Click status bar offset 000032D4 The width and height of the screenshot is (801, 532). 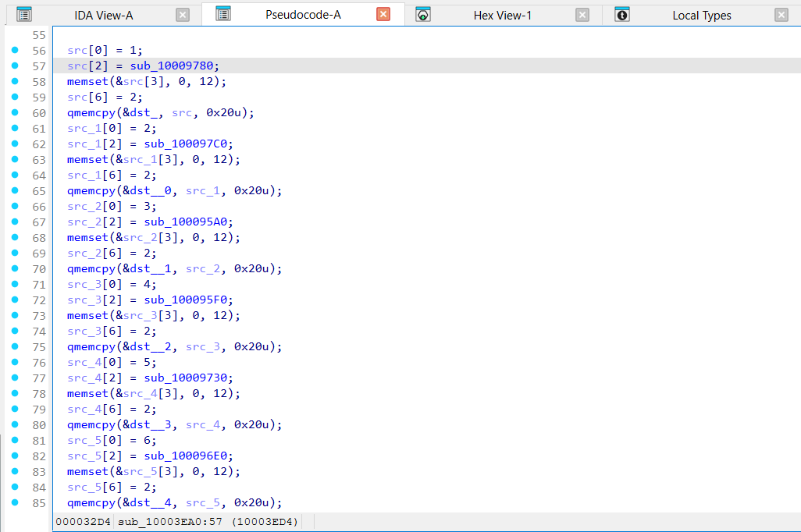coord(83,522)
